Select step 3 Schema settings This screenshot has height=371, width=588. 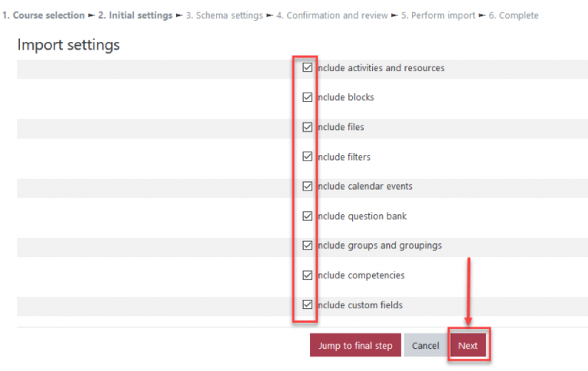(x=224, y=15)
